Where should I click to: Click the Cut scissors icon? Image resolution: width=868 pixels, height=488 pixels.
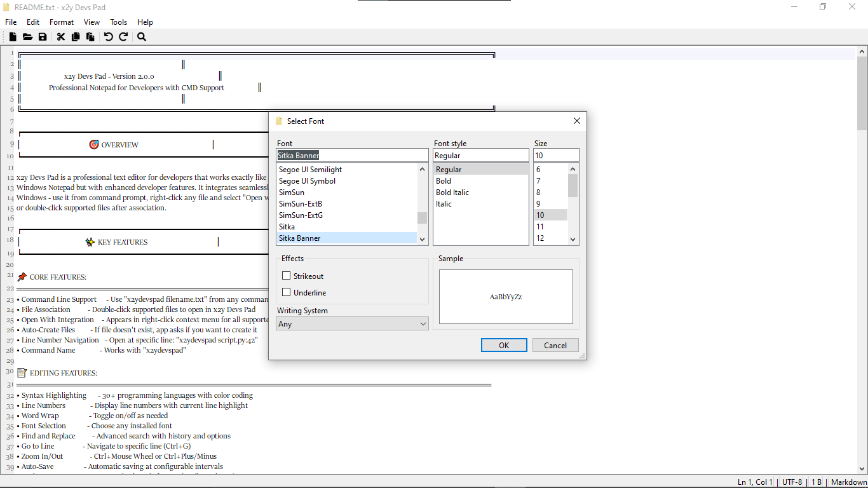(61, 37)
